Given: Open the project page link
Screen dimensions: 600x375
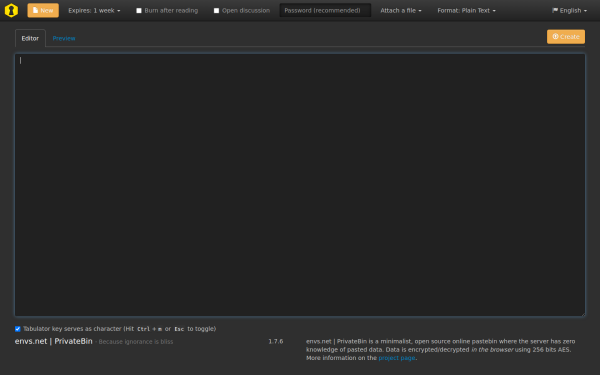Looking at the screenshot, I should pos(397,358).
